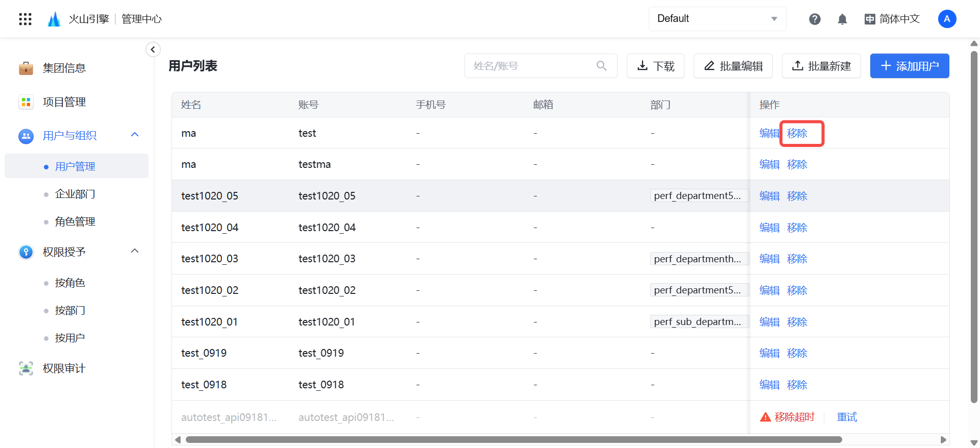Open the help question mark icon
This screenshot has height=448, width=980.
click(x=815, y=19)
